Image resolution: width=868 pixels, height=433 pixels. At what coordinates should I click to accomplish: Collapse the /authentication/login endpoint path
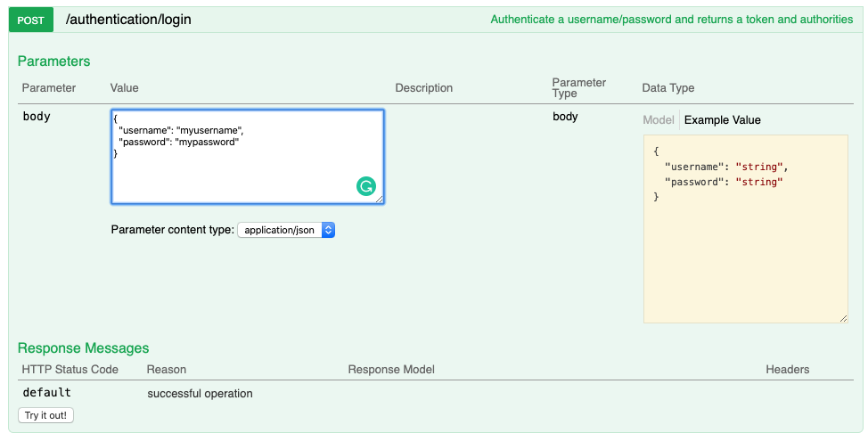(128, 20)
